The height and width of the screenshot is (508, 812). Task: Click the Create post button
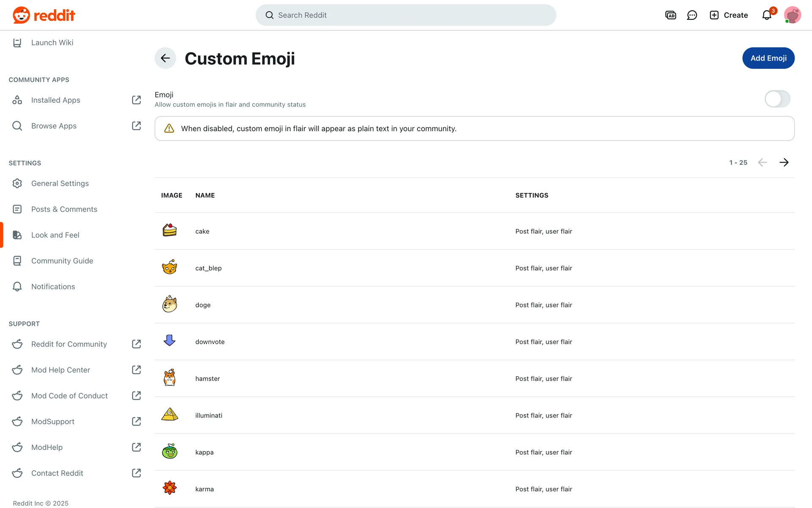[x=729, y=15]
